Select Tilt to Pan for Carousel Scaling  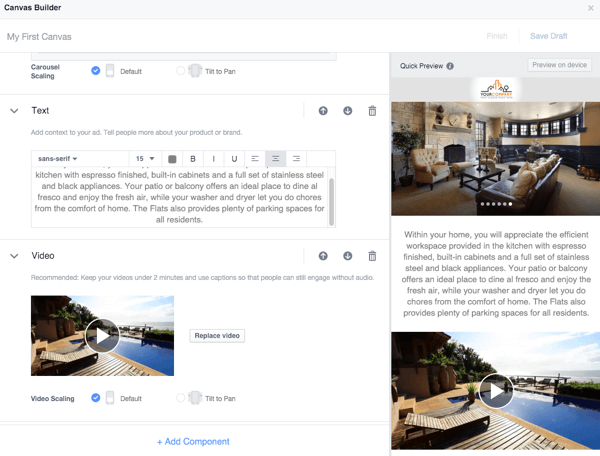point(181,71)
